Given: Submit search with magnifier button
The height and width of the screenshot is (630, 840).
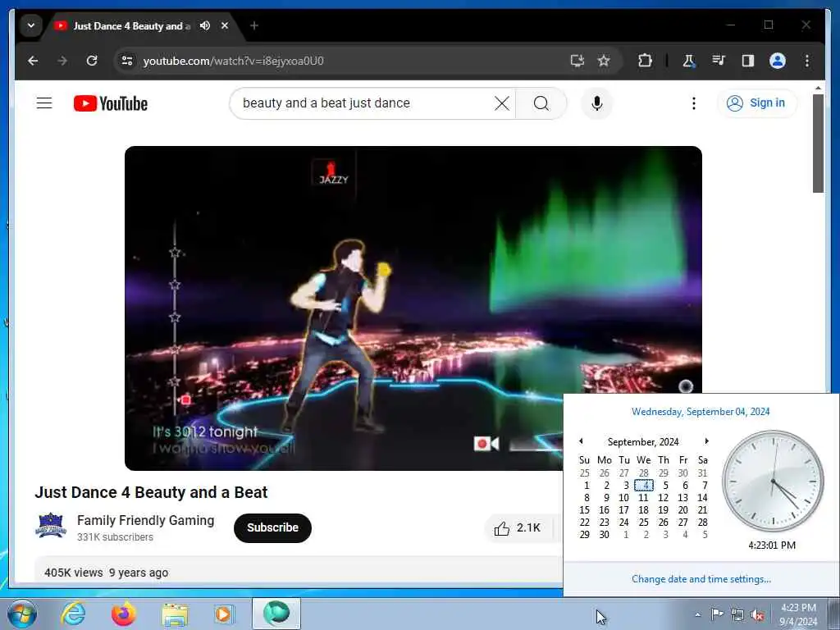Looking at the screenshot, I should tap(541, 103).
